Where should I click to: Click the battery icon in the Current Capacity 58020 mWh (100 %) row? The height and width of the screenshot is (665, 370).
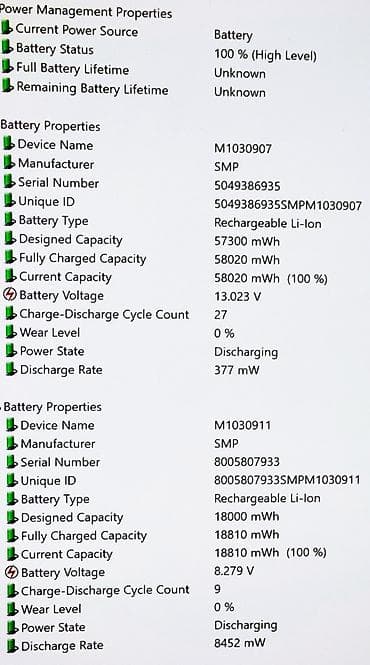point(11,276)
